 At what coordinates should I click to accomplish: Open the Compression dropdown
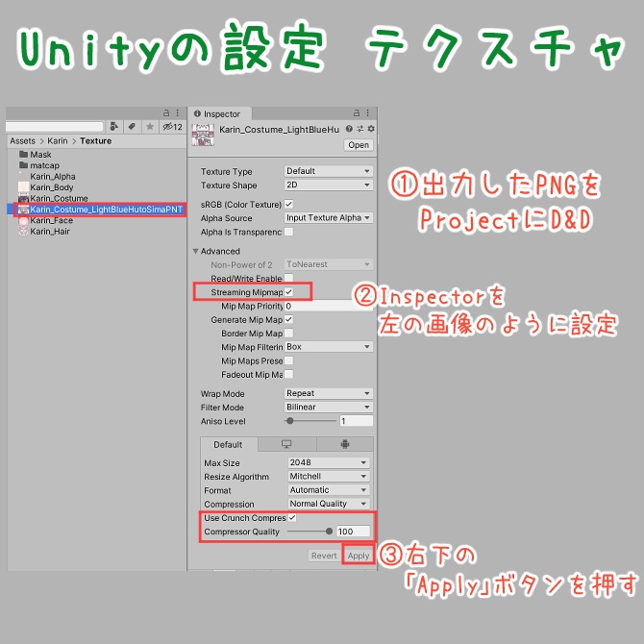[329, 504]
